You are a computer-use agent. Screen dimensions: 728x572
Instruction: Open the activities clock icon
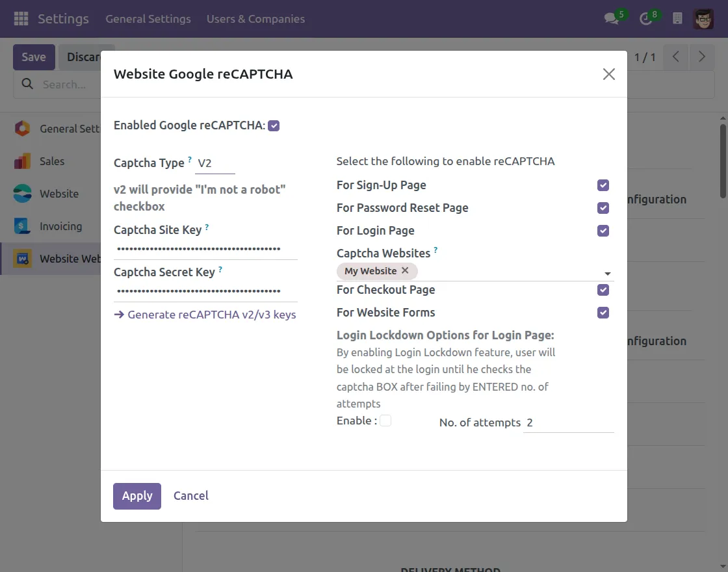[x=645, y=19]
